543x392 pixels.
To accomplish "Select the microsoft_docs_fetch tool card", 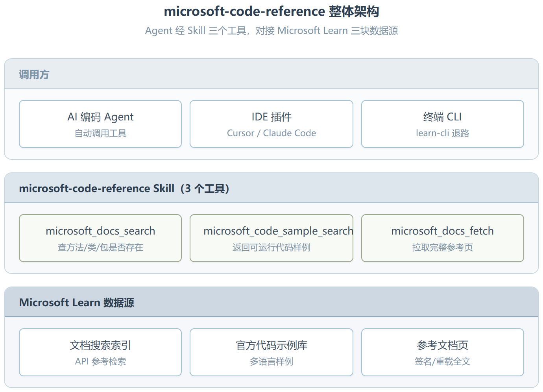I will pyautogui.click(x=443, y=238).
